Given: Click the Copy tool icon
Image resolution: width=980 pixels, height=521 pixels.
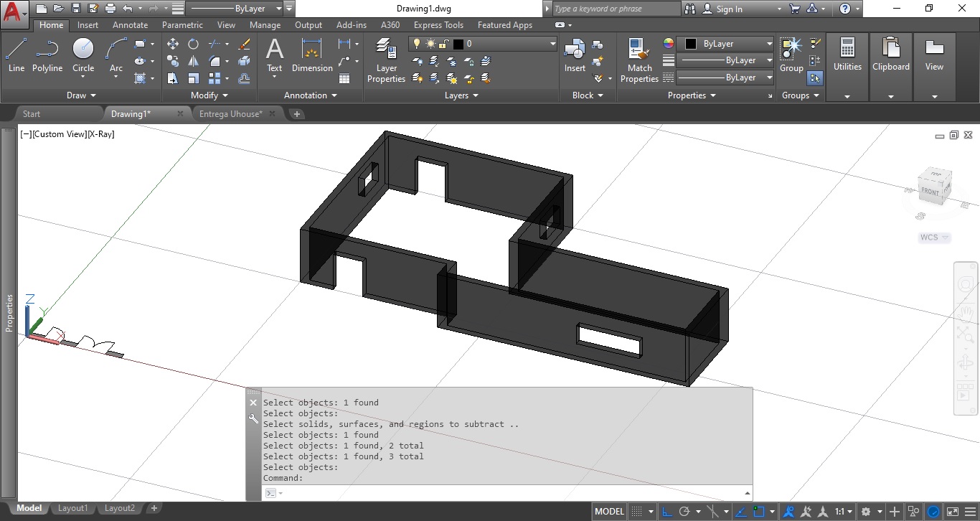Looking at the screenshot, I should (173, 61).
